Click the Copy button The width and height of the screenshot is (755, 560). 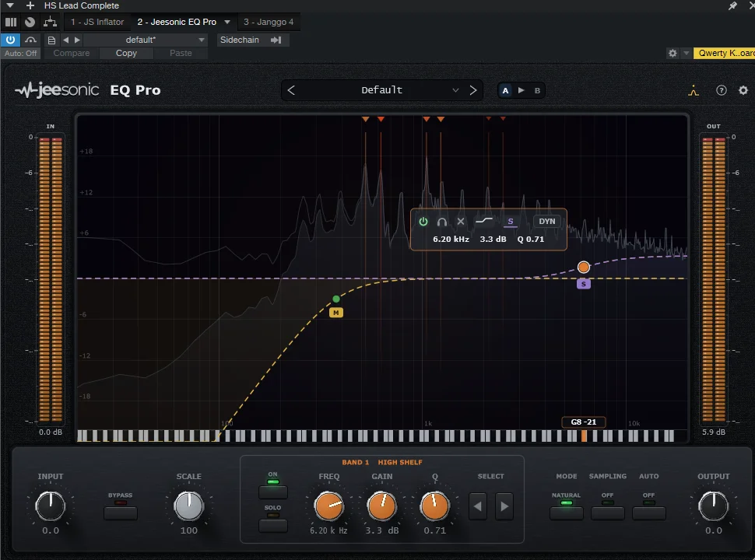[x=126, y=53]
